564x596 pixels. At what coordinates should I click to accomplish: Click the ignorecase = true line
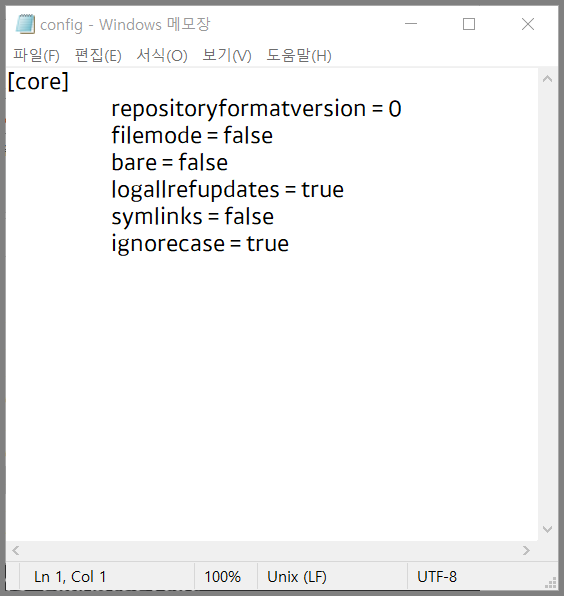click(x=200, y=244)
